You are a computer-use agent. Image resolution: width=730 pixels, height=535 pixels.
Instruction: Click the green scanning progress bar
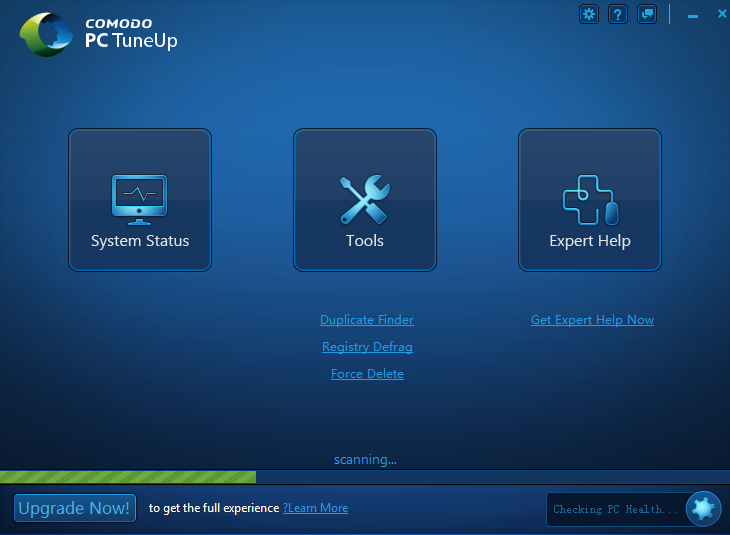[128, 477]
